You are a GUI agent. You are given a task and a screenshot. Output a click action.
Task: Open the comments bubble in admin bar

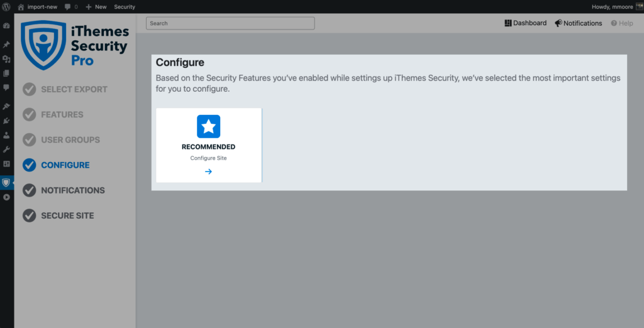click(x=71, y=6)
